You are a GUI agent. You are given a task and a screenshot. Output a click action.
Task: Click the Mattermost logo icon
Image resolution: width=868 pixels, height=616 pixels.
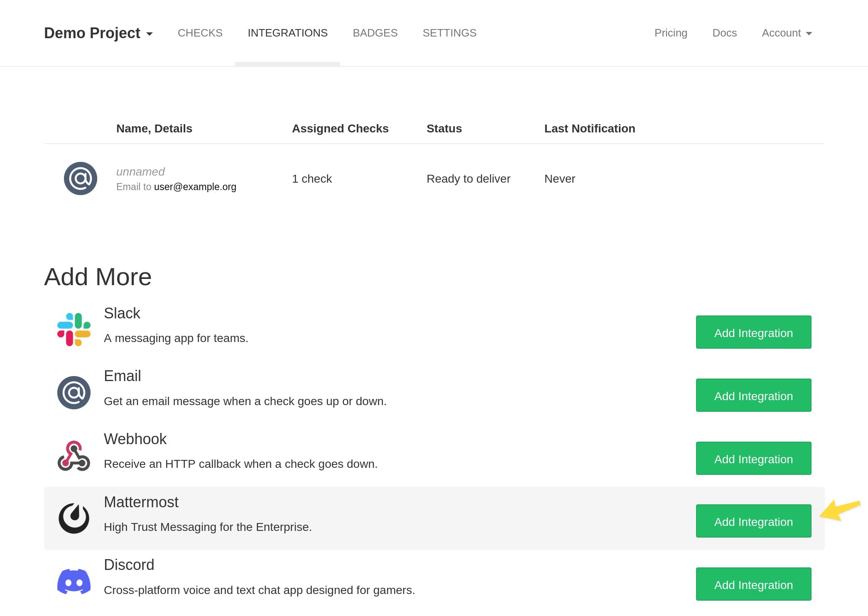pyautogui.click(x=74, y=517)
